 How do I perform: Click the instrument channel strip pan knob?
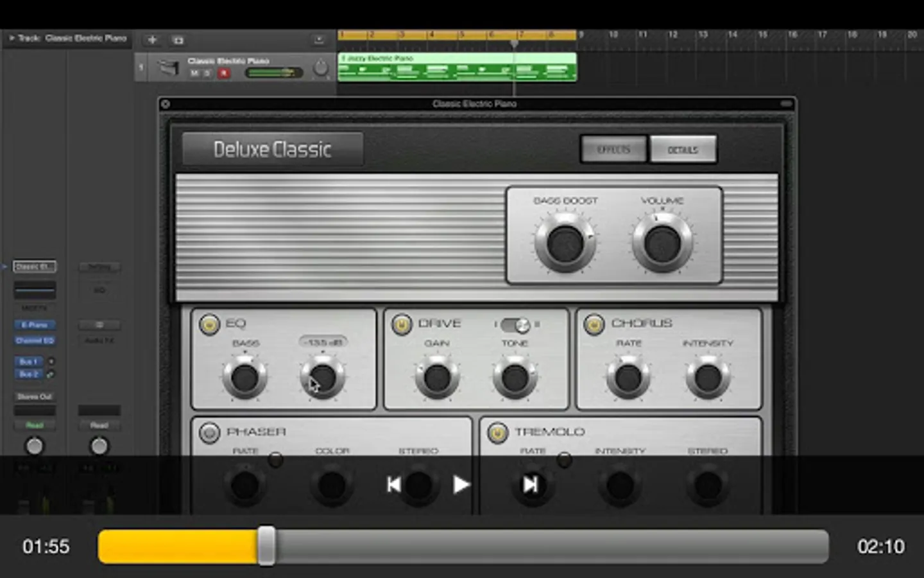coord(35,446)
